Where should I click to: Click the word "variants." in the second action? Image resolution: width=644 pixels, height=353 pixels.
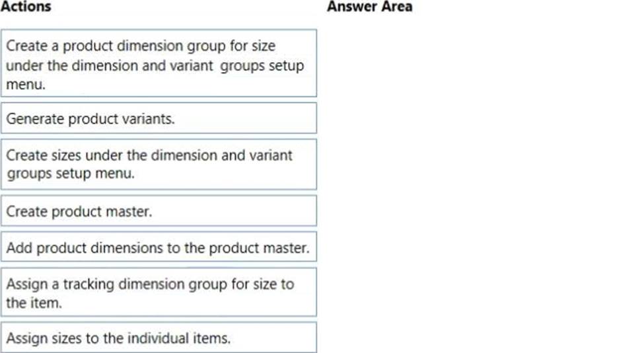pyautogui.click(x=153, y=119)
